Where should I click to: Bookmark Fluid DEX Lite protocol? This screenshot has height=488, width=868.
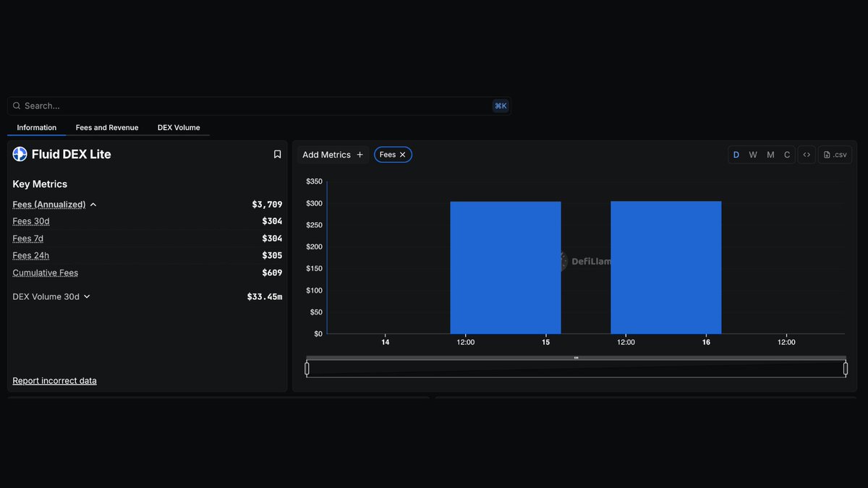coord(277,154)
